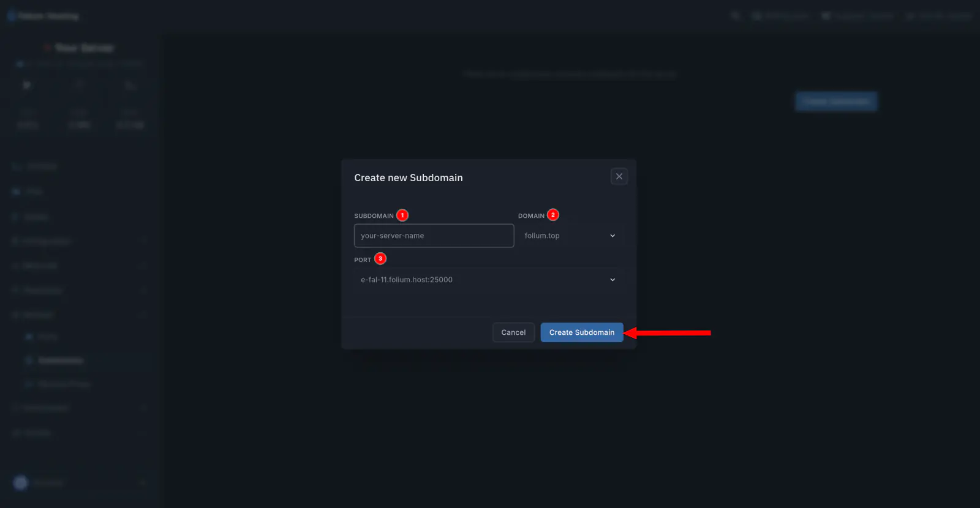Screen dimensions: 980x508
Task: Open the user avatar in sidebar bottom
Action: coord(21,483)
